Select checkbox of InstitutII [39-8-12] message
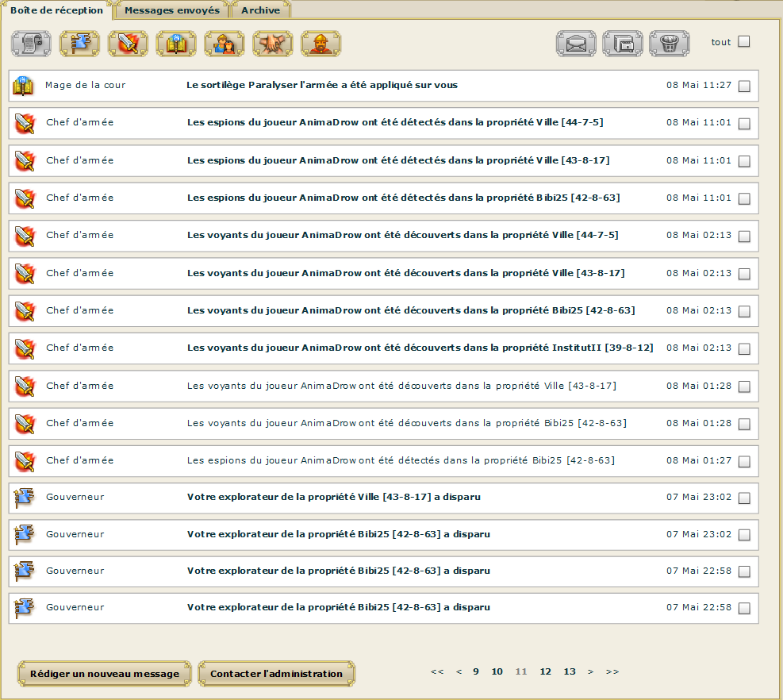Screen dimensions: 783x700 [744, 349]
